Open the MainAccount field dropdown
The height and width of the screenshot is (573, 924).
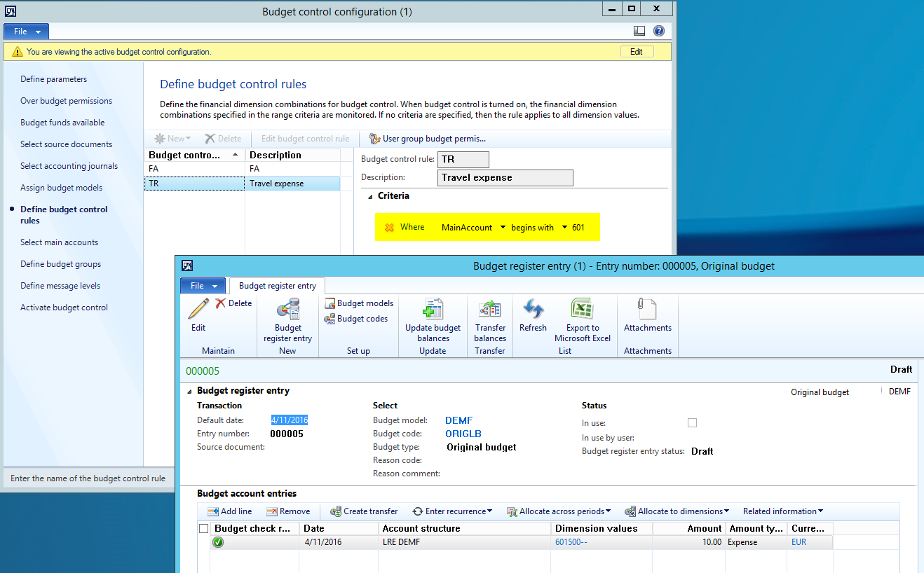(503, 228)
